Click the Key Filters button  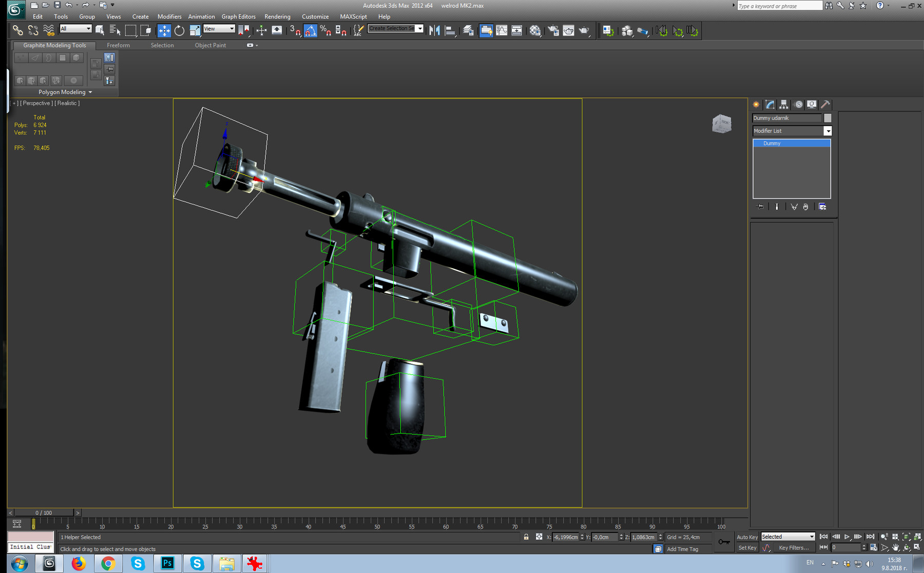coord(795,548)
